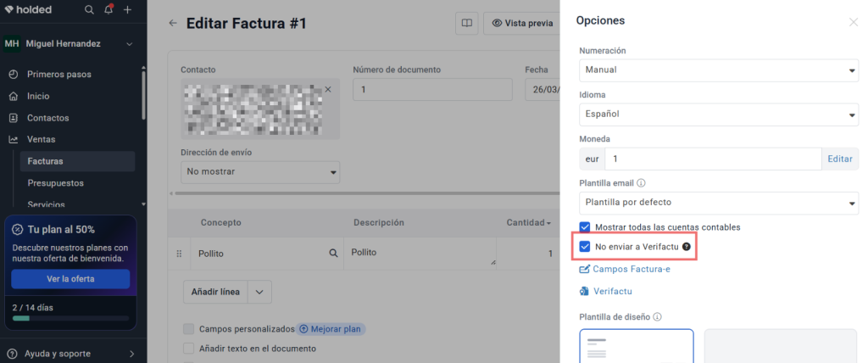868x363 pixels.
Task: Open the Añadir línea arrow dropdown
Action: point(259,292)
